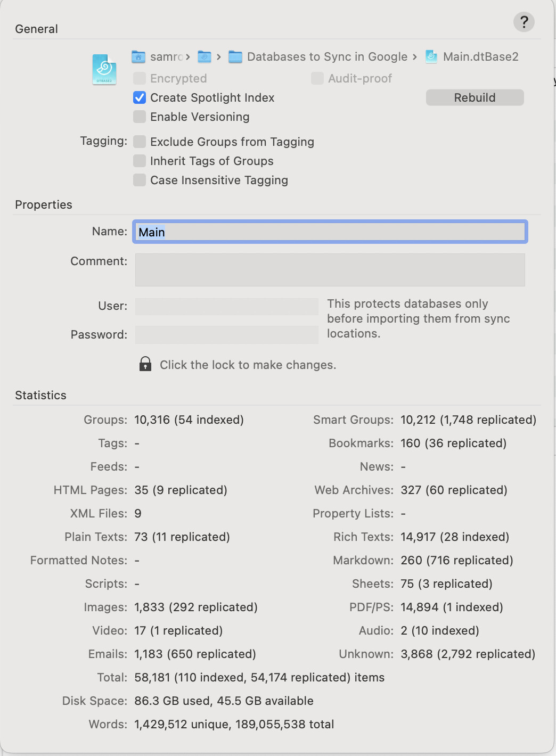Click the help question mark button
This screenshot has width=556, height=756.
pos(524,22)
